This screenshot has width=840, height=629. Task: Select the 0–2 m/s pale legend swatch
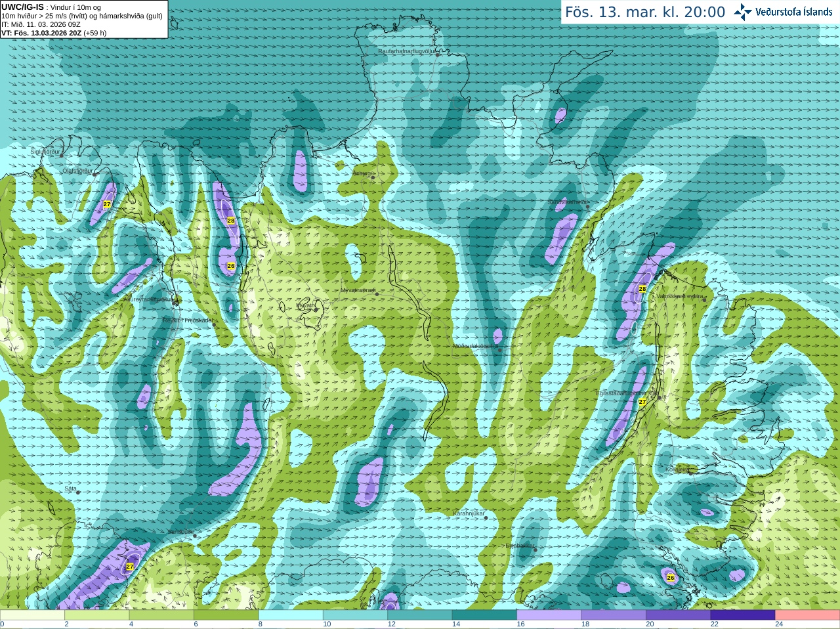(x=32, y=615)
